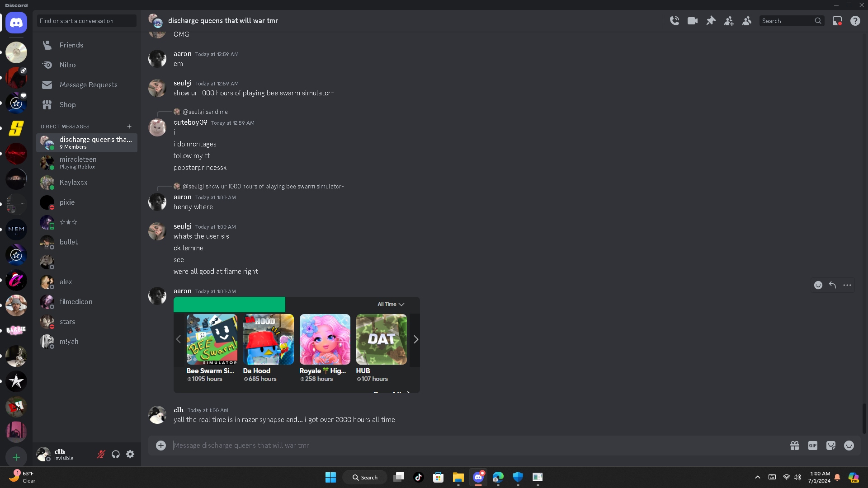Viewport: 868px width, 488px height.
Task: Open TikTok from the taskbar
Action: [419, 477]
